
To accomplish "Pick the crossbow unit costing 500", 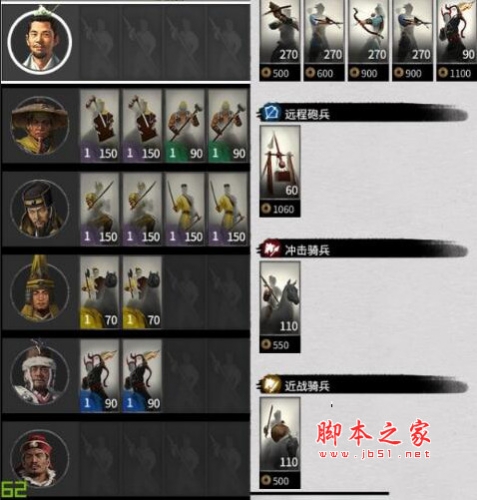I will pos(280,40).
